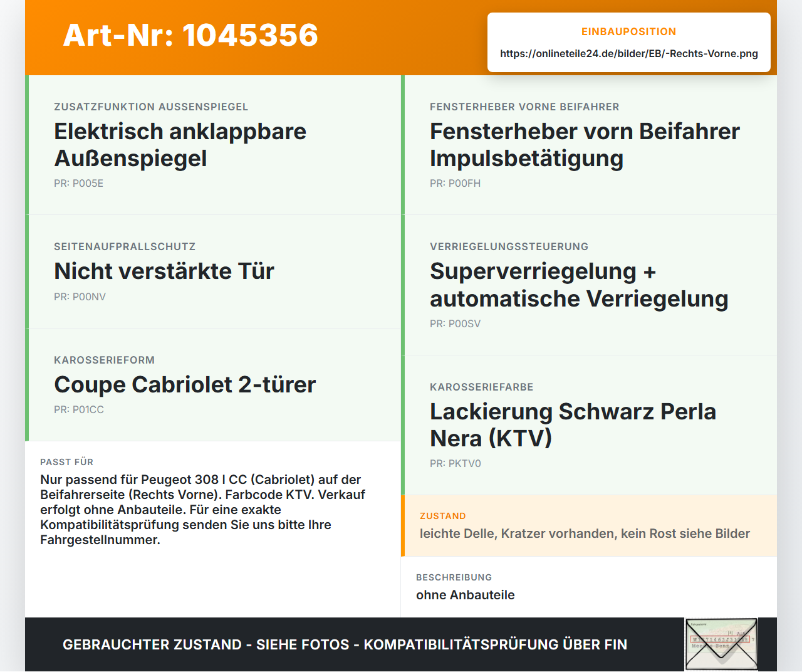The width and height of the screenshot is (802, 672).
Task: Click PR code P005E
Action: click(79, 183)
